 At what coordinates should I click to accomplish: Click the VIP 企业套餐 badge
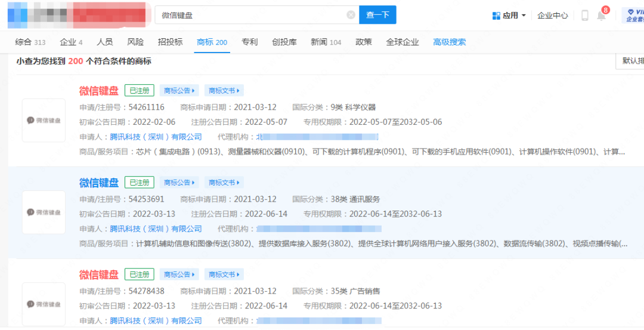coord(633,16)
